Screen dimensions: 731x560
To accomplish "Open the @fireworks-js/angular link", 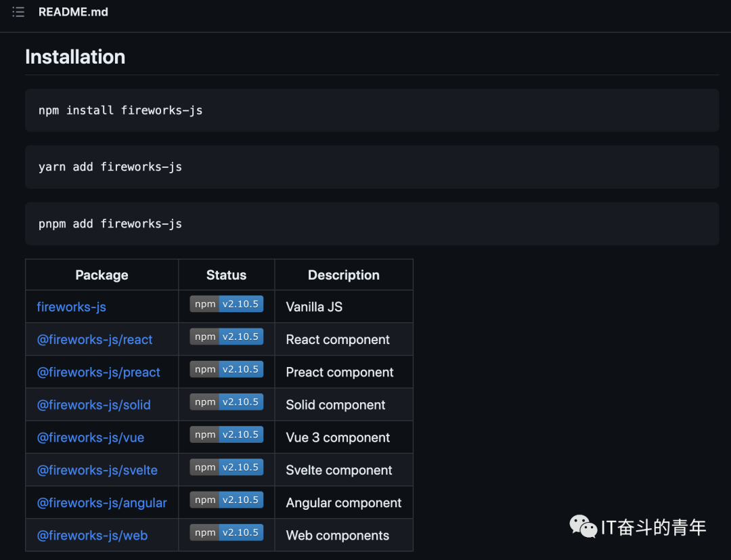I will coord(102,502).
